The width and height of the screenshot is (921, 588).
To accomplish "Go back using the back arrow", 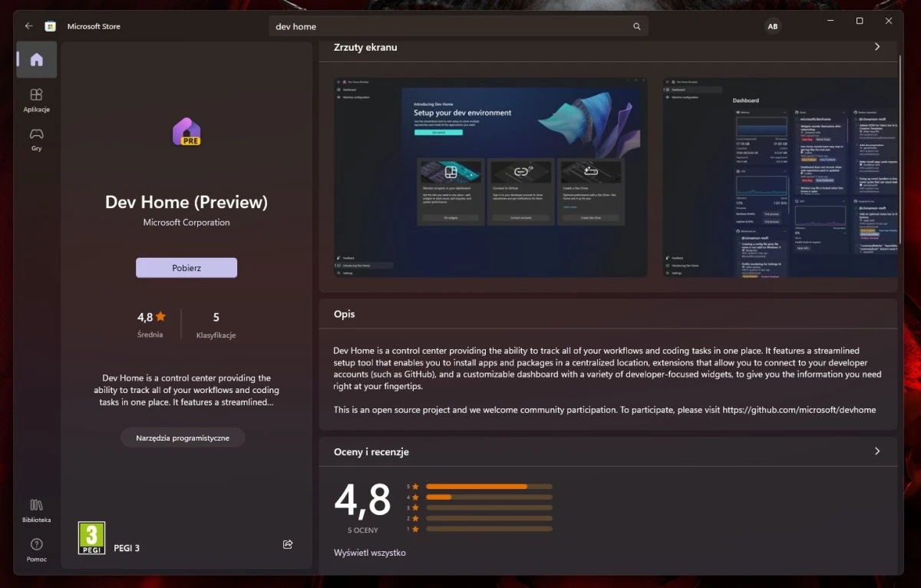I will click(28, 25).
